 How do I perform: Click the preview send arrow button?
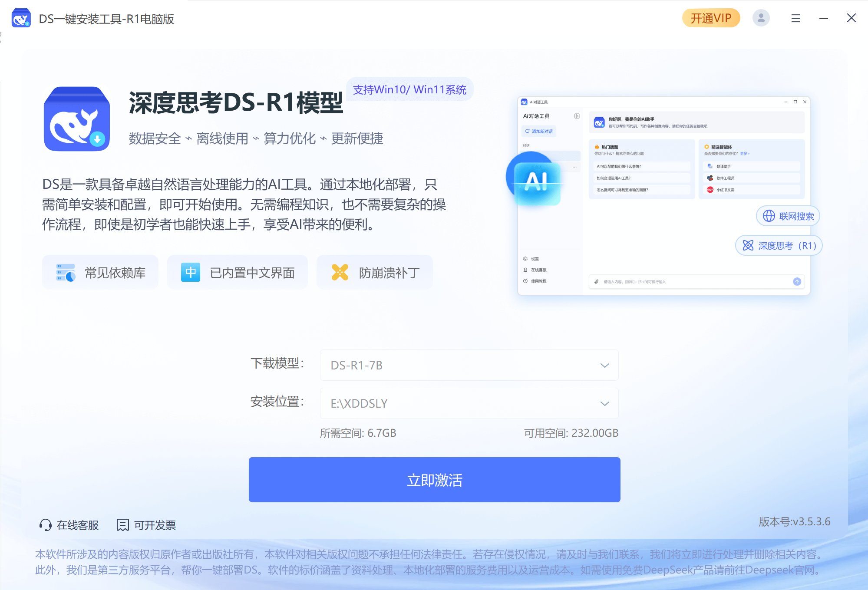point(797,281)
